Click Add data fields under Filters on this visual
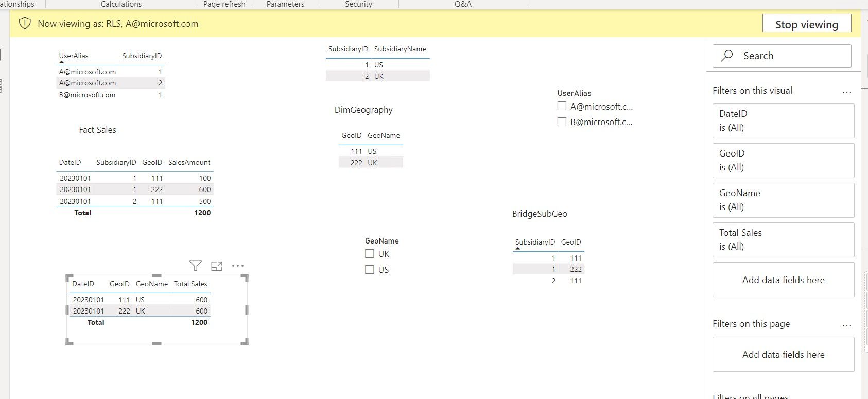 (x=783, y=280)
